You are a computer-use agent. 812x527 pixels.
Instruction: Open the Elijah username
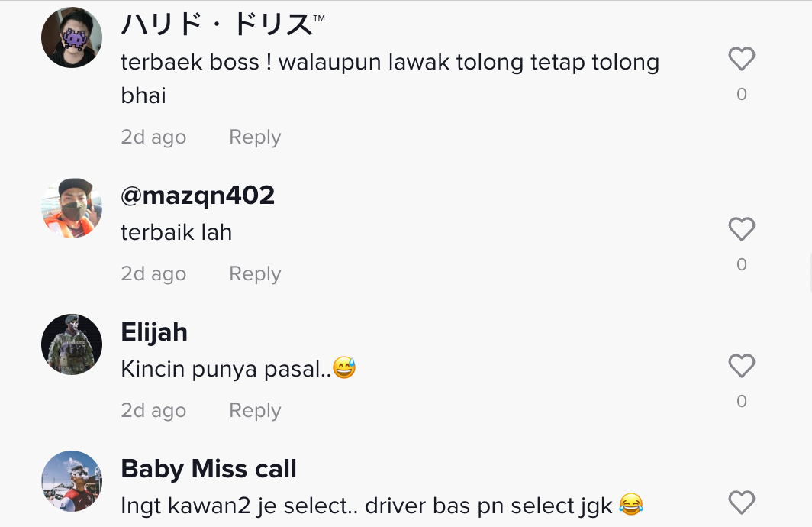154,332
